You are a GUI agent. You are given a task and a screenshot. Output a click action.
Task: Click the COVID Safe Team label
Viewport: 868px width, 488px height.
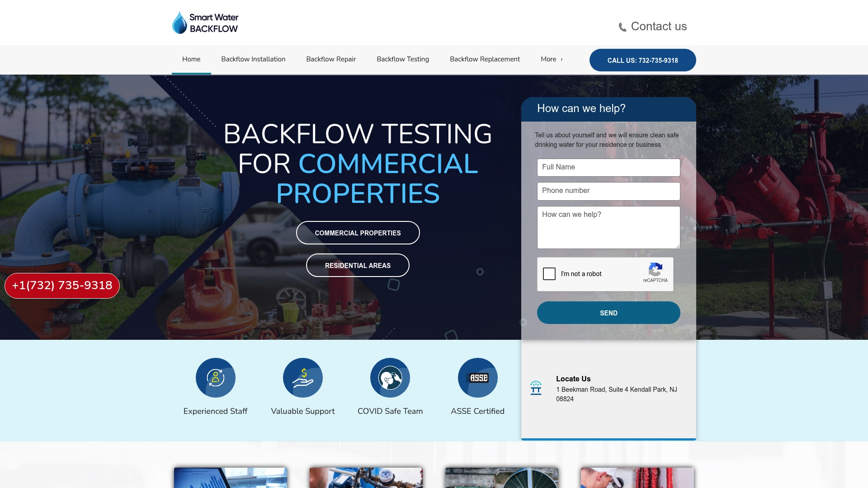tap(390, 411)
